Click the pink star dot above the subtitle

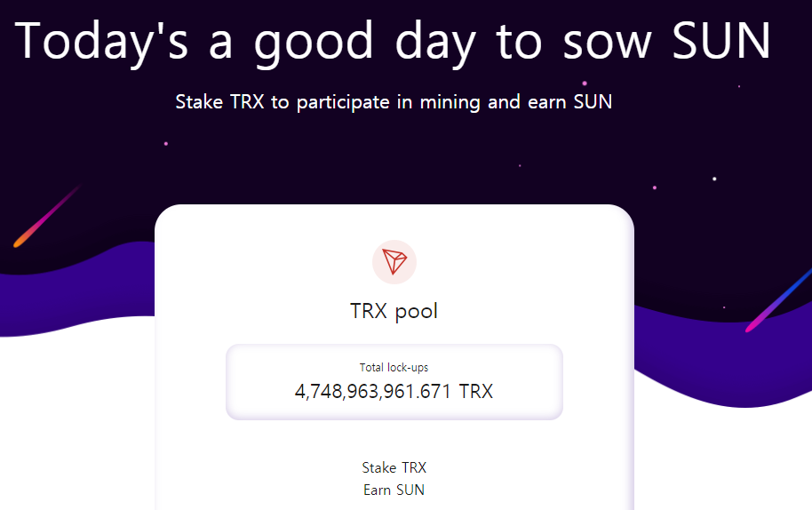[585, 84]
